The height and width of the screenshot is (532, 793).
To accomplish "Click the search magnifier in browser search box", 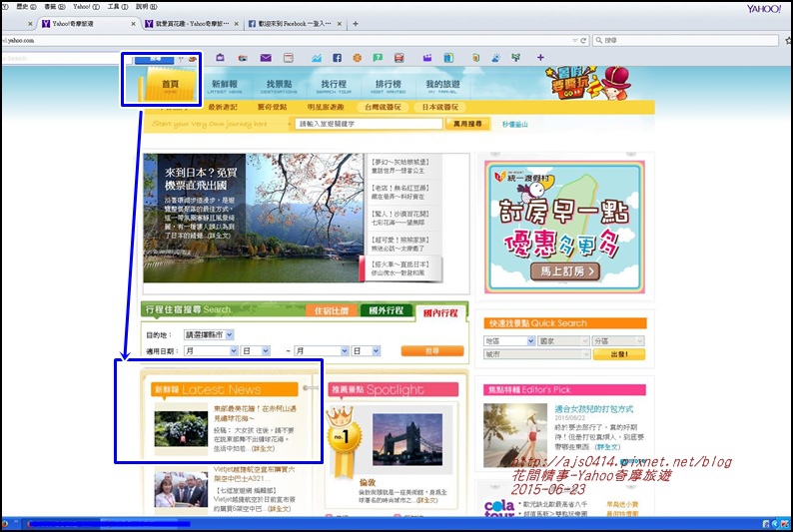I will [x=596, y=41].
